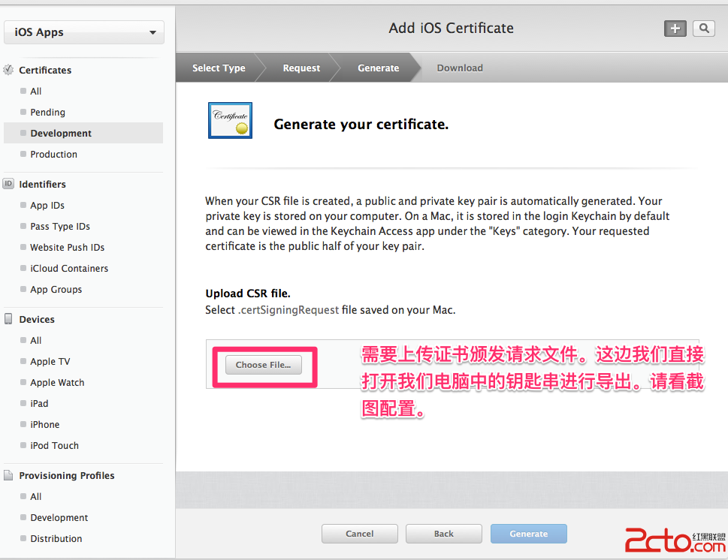Click the Certificates section seal icon
This screenshot has height=560, width=728.
tap(8, 70)
